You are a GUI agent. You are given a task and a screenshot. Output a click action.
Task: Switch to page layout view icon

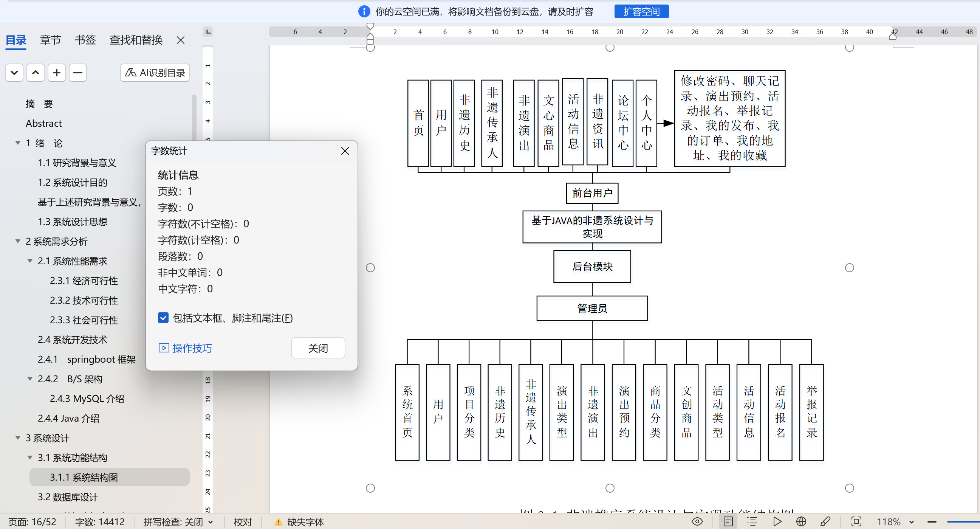tap(728, 521)
